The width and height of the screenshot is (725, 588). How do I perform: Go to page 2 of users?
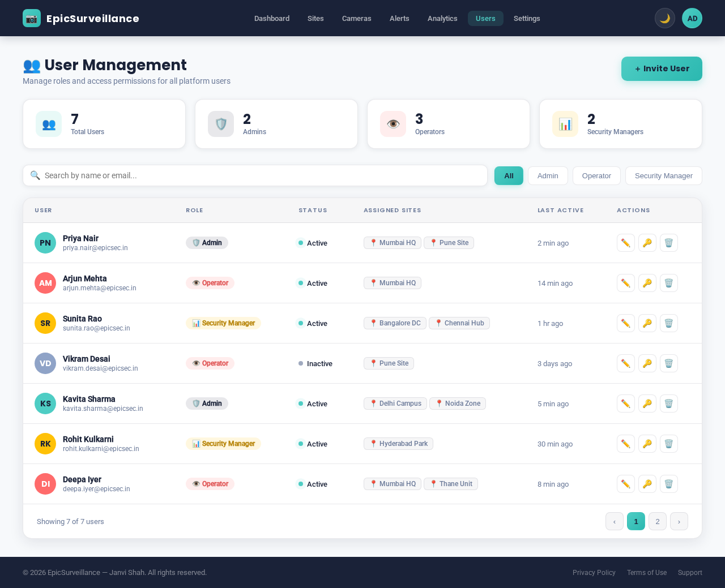tap(657, 521)
